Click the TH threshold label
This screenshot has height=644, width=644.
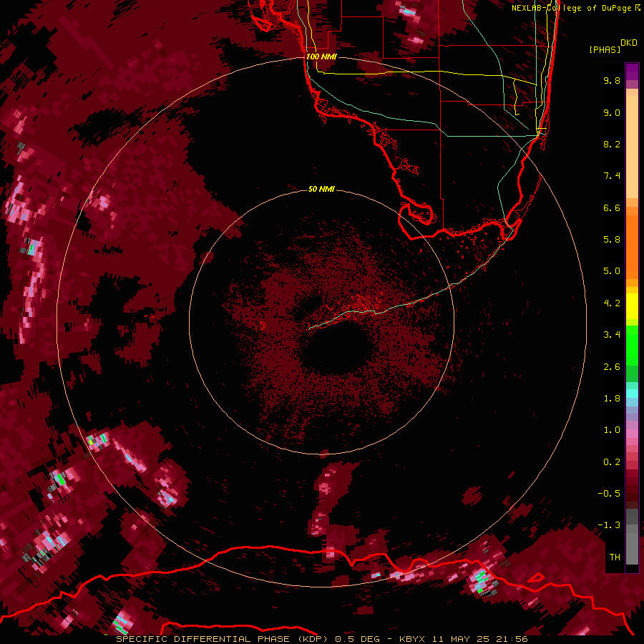coord(615,557)
